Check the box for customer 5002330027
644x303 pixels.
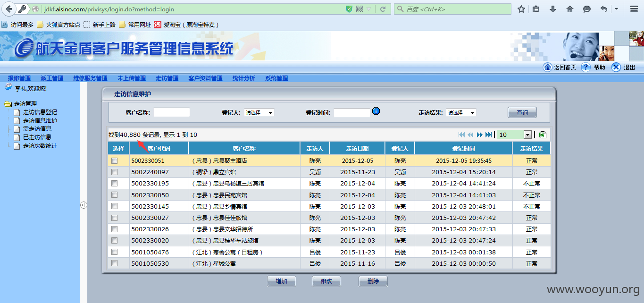(x=114, y=218)
